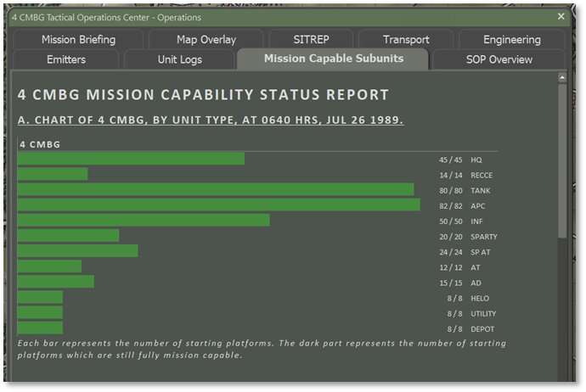Switch to the Map Overlay tab
Viewport: 586px width, 392px height.
(206, 39)
